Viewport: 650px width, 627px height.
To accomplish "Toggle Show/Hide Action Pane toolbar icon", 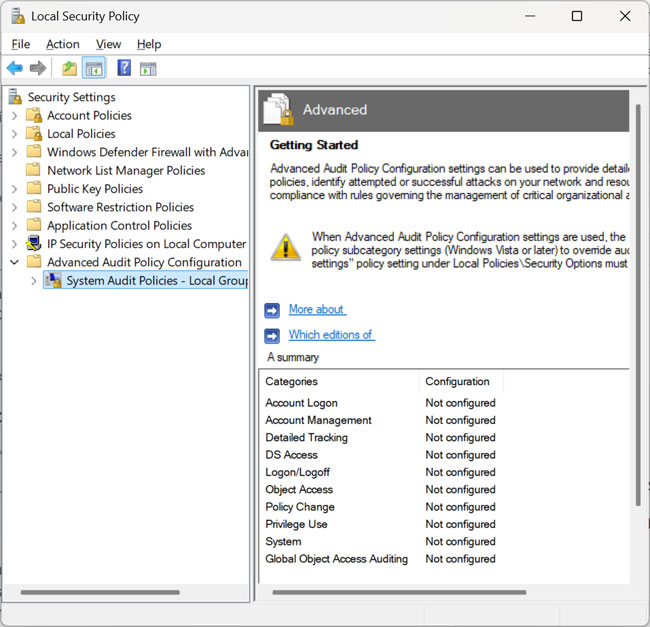I will [x=148, y=69].
